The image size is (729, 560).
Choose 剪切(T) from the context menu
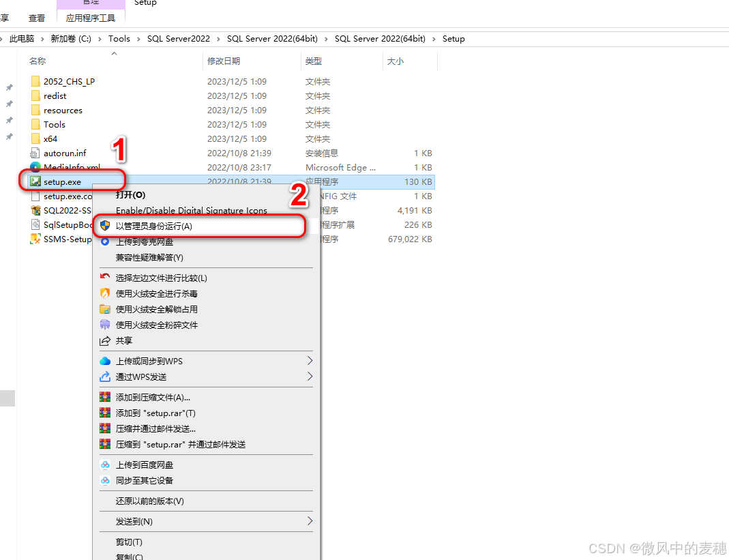pos(130,542)
